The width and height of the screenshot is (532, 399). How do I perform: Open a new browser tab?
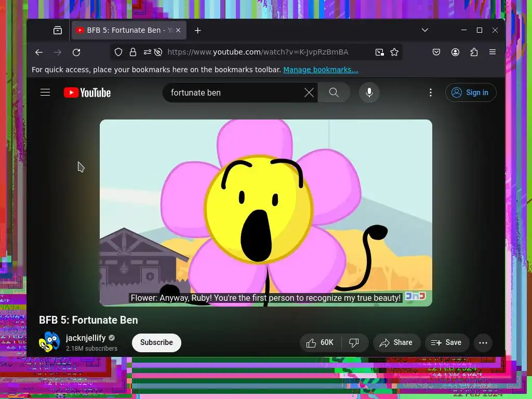point(198,31)
